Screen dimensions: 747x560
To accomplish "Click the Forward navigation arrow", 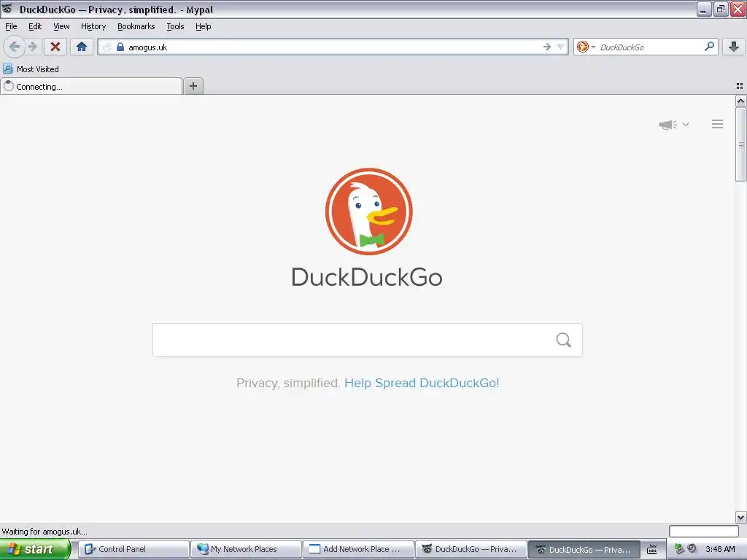I will tap(32, 47).
